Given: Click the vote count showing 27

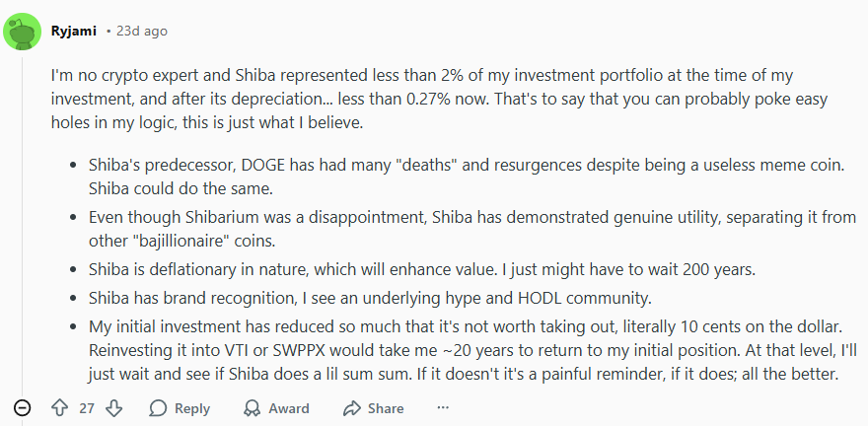Looking at the screenshot, I should point(87,408).
